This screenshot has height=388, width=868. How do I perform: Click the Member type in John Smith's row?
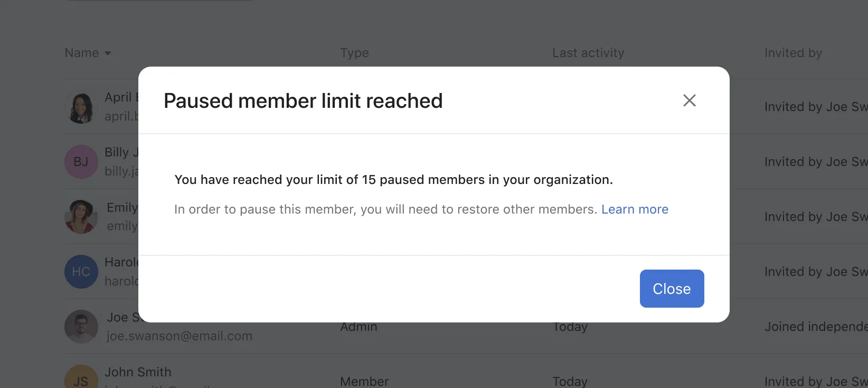[364, 381]
